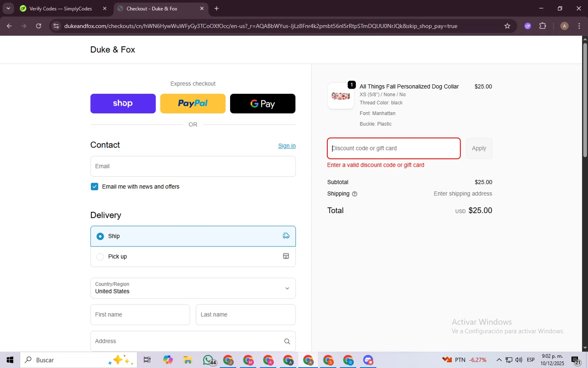
Task: Show hidden system tray icons
Action: (499, 360)
